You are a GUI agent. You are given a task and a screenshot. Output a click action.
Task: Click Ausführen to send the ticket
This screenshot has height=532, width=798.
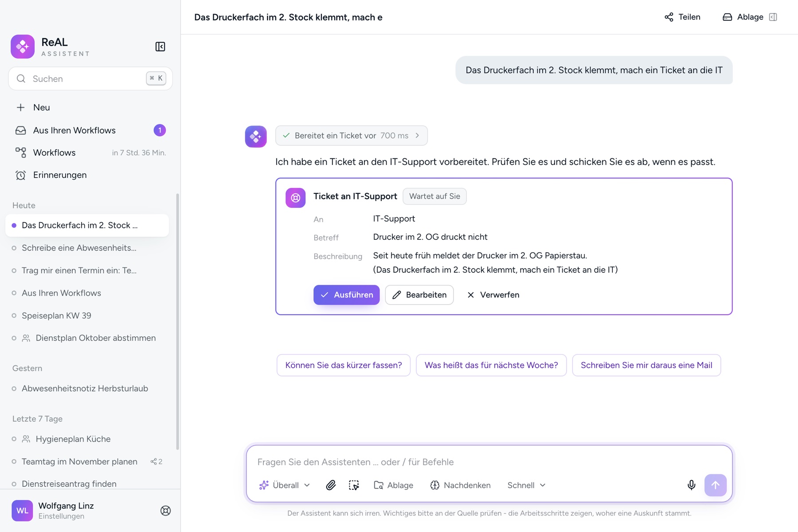pos(347,295)
